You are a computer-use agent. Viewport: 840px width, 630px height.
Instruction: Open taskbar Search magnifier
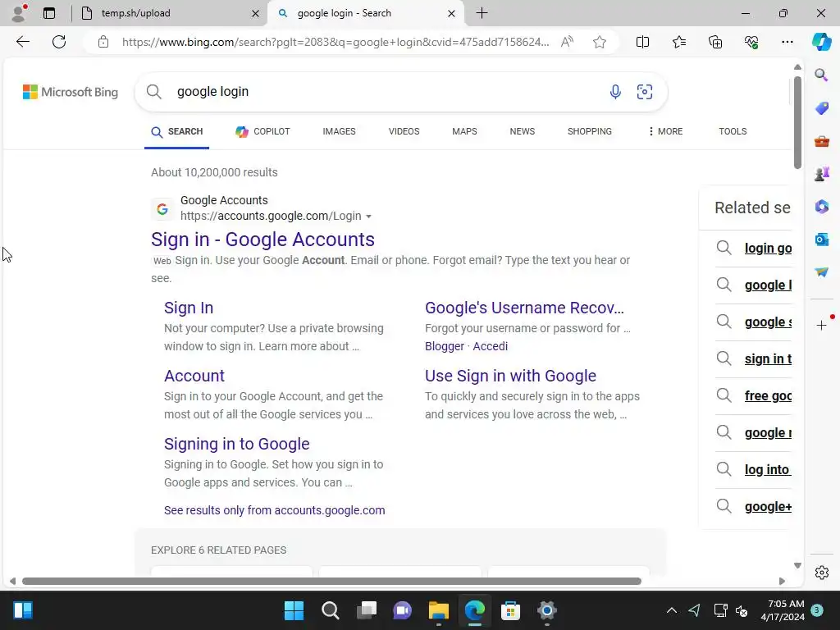pos(330,610)
